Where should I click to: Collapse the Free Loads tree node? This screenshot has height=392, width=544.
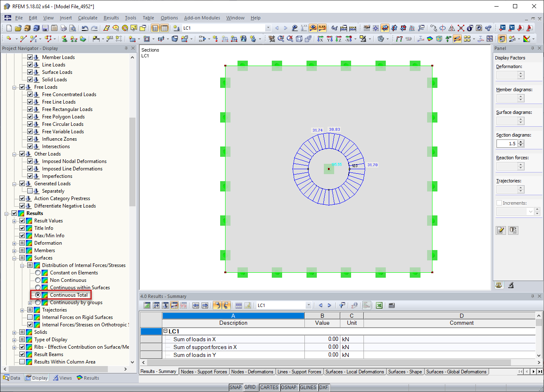[x=14, y=87]
